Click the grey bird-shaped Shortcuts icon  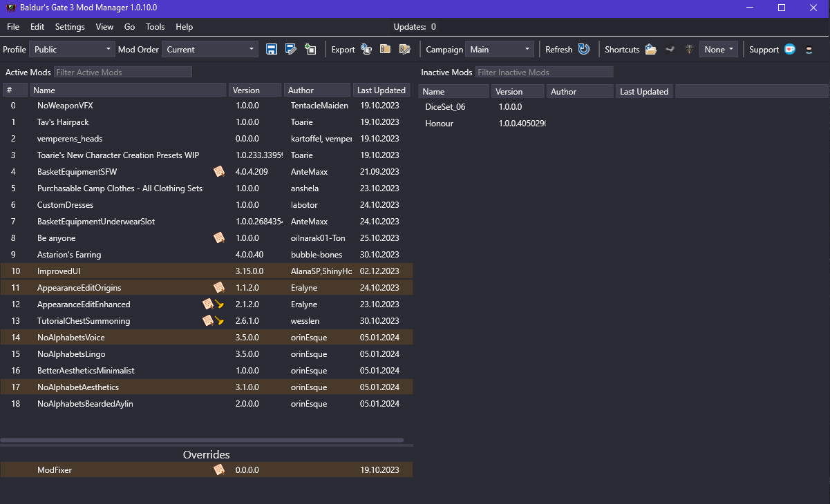[670, 49]
